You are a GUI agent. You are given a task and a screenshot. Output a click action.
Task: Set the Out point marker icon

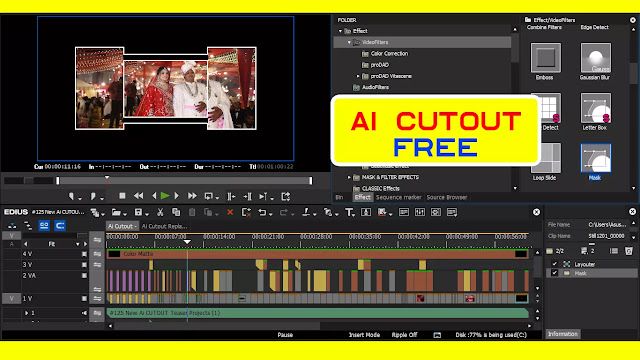coord(93,196)
